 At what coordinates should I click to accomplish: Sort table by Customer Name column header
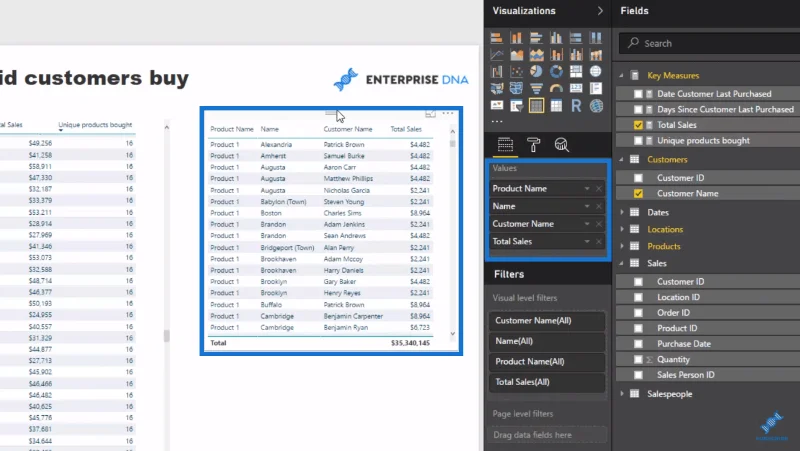pyautogui.click(x=348, y=129)
